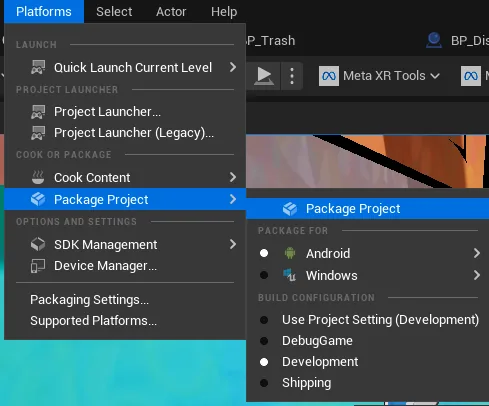Open the Meta XR Tools dropdown

click(379, 76)
